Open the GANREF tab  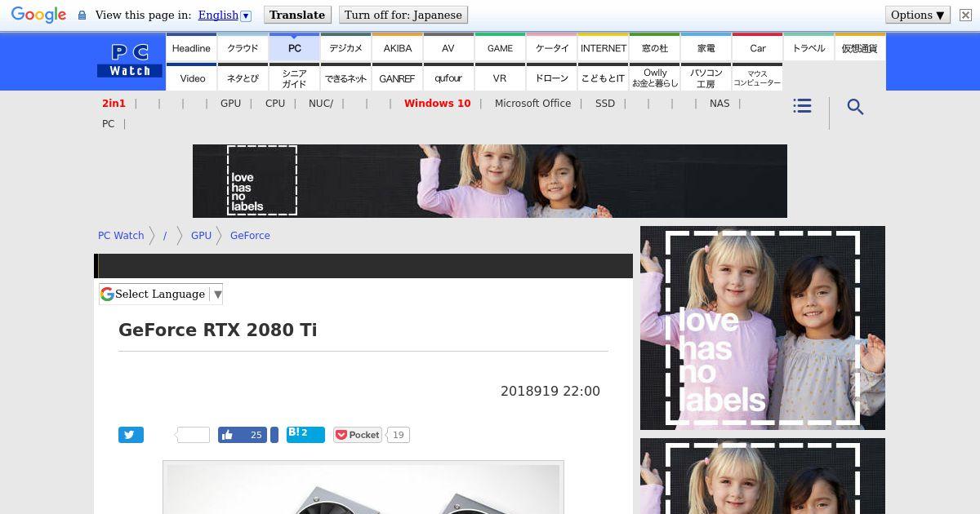(397, 78)
